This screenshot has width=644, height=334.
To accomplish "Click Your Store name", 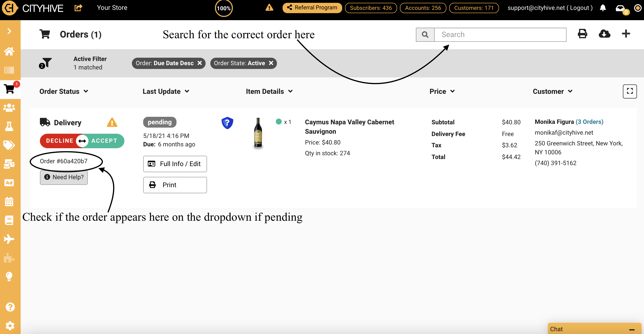I will [112, 8].
